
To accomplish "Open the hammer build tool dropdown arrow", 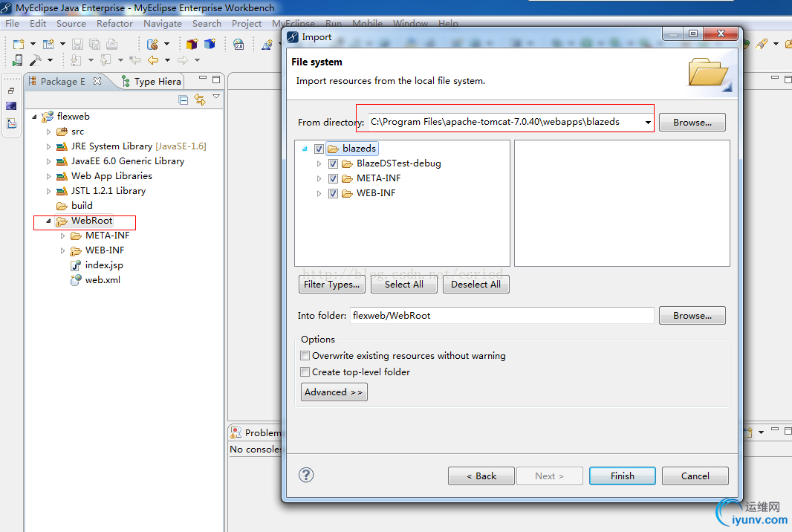I will pyautogui.click(x=50, y=60).
